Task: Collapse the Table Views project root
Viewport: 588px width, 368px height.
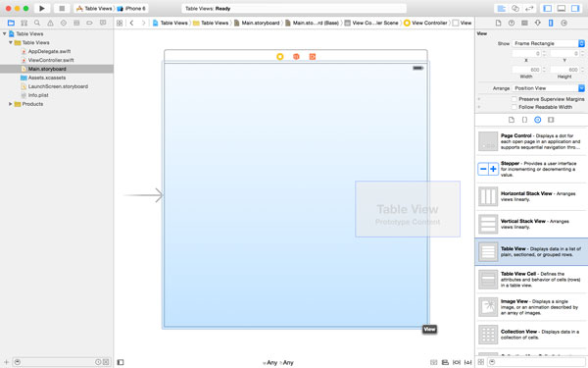Action: pos(5,33)
